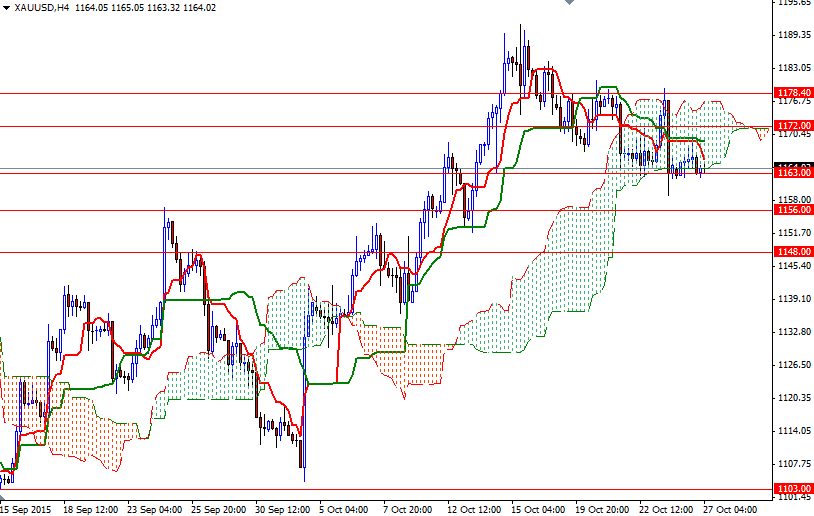The height and width of the screenshot is (516, 814).
Task: Select the grey chart shift marker at top
Action: [569, 2]
